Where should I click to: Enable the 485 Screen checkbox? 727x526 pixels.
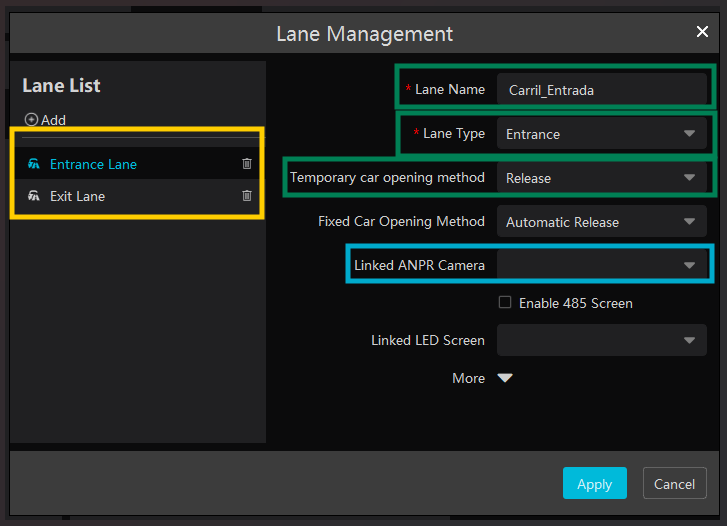[x=505, y=302]
